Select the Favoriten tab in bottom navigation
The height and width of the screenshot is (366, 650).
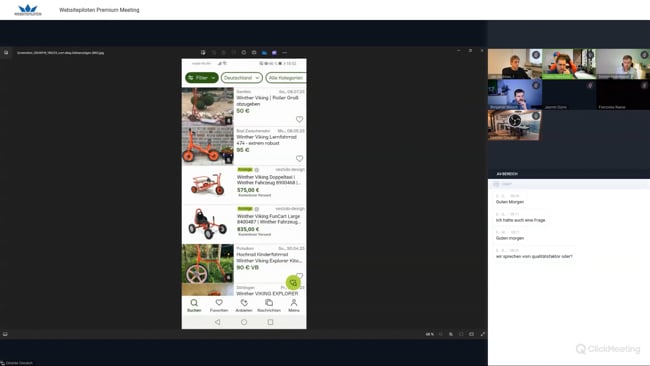[219, 305]
